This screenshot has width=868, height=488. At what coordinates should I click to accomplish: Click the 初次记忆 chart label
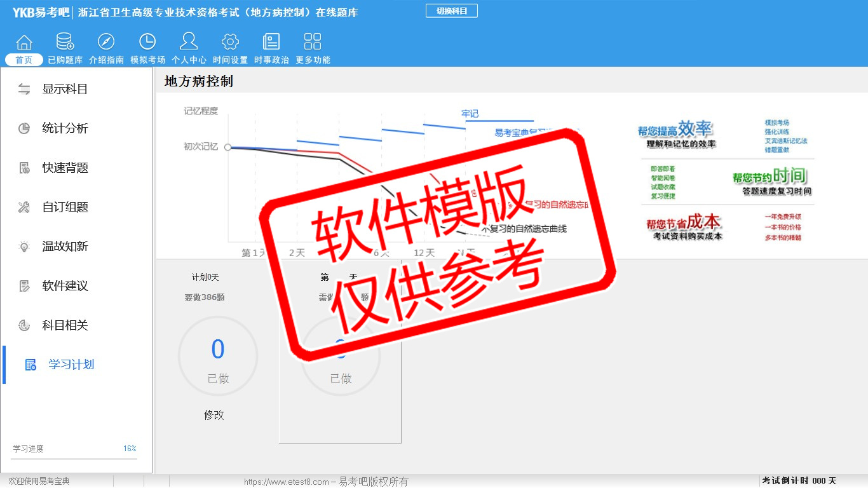(x=201, y=146)
